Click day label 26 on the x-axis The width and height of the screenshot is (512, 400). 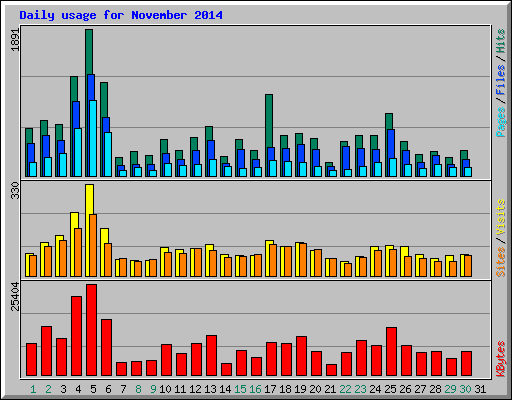[x=405, y=389]
